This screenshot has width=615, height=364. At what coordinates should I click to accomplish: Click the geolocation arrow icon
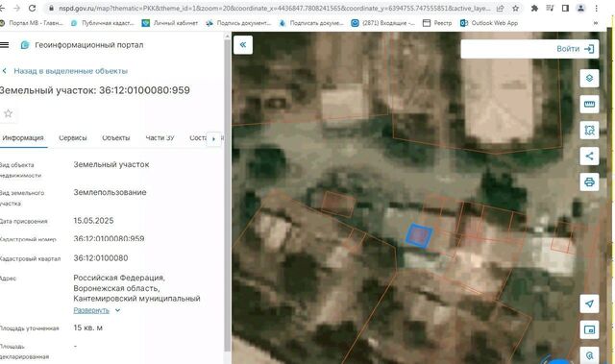click(x=589, y=303)
